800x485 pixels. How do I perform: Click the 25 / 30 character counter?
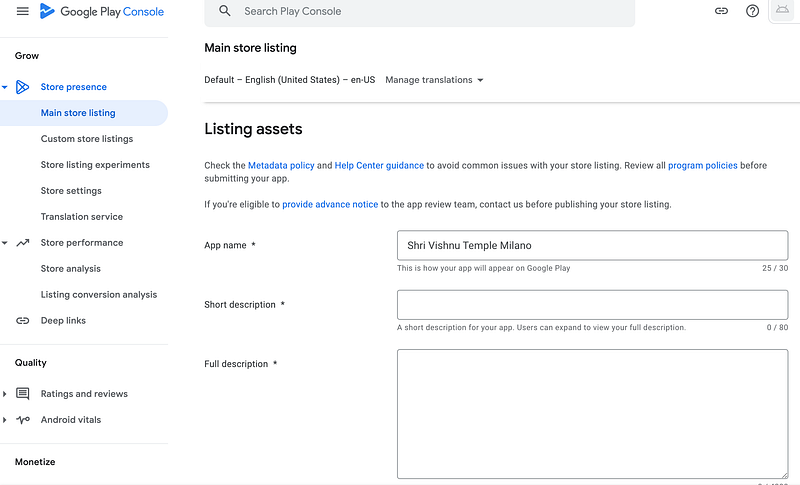click(775, 268)
